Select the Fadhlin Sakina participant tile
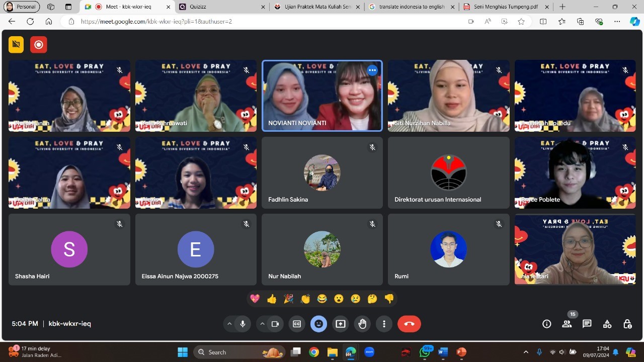644x362 pixels. click(322, 172)
